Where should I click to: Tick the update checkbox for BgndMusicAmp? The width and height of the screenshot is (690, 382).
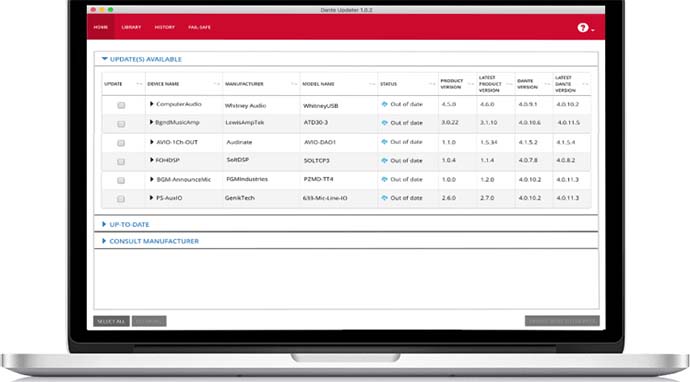[121, 124]
